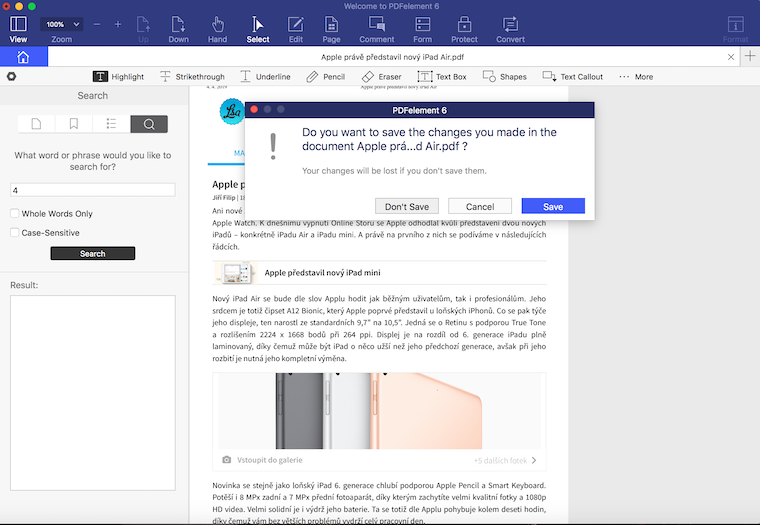Viewport: 760px width, 525px height.
Task: Open the Comment tool
Action: [376, 28]
